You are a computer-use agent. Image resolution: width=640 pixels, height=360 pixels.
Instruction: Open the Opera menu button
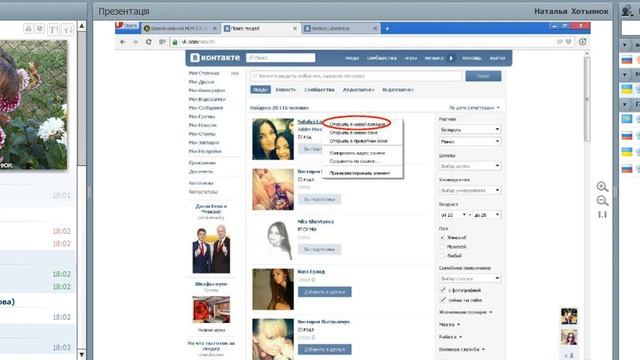pyautogui.click(x=127, y=26)
